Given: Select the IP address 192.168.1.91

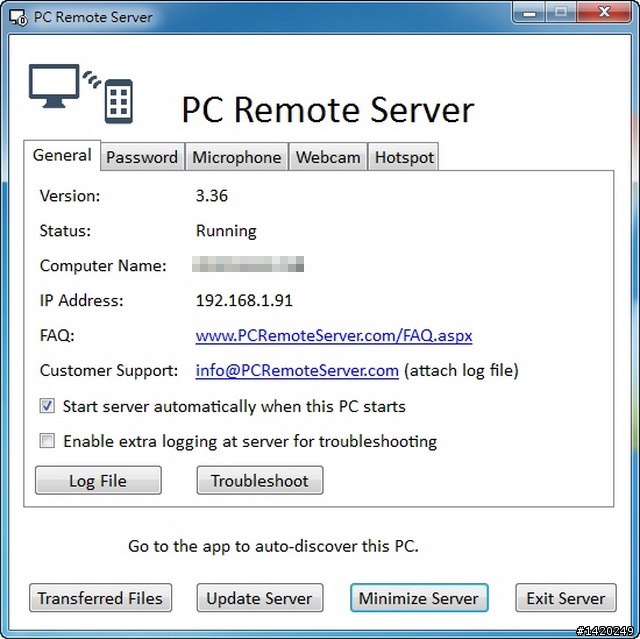Looking at the screenshot, I should tap(244, 301).
